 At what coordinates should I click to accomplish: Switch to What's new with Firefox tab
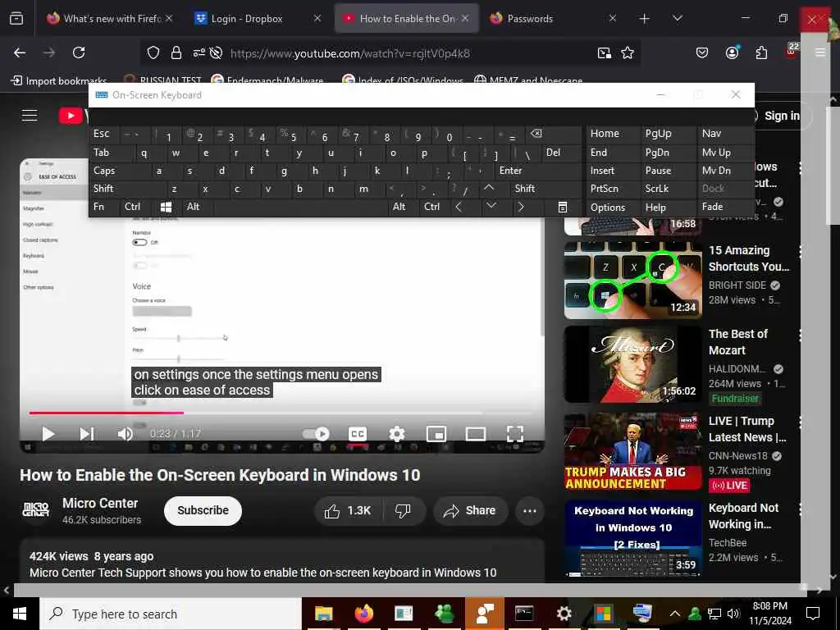pyautogui.click(x=110, y=18)
